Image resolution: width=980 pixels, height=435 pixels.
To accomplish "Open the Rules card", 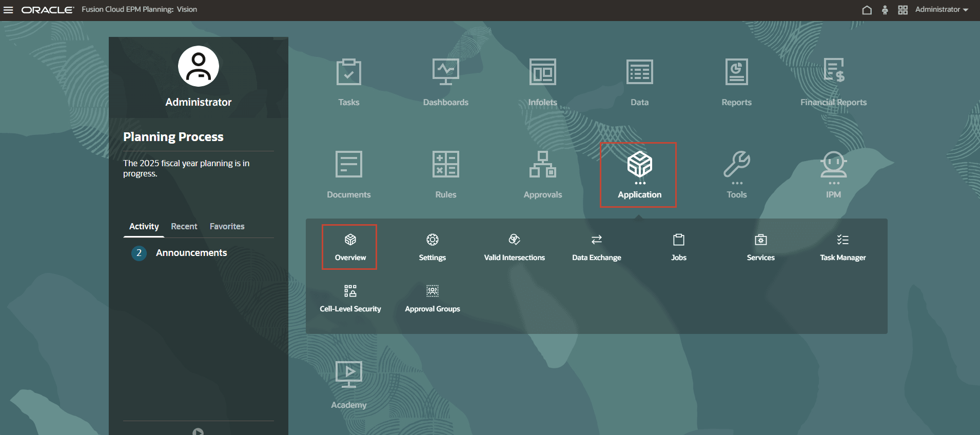I will 446,174.
